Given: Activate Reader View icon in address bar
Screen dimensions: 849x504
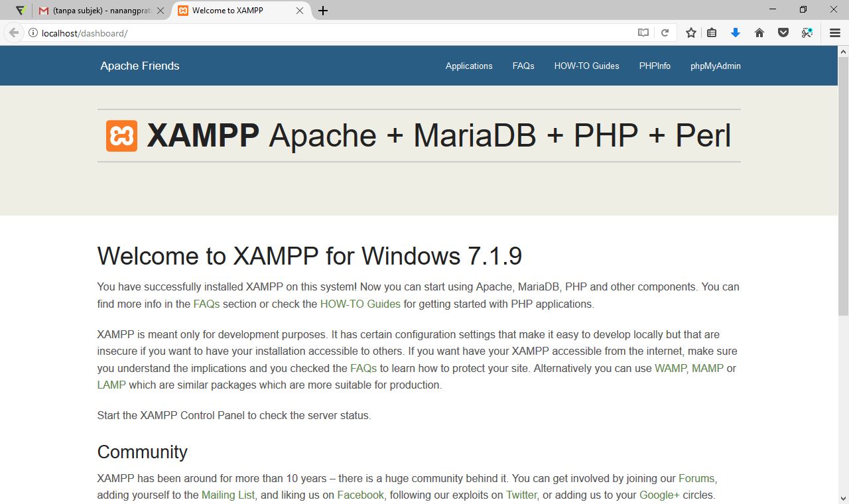Looking at the screenshot, I should tap(642, 32).
